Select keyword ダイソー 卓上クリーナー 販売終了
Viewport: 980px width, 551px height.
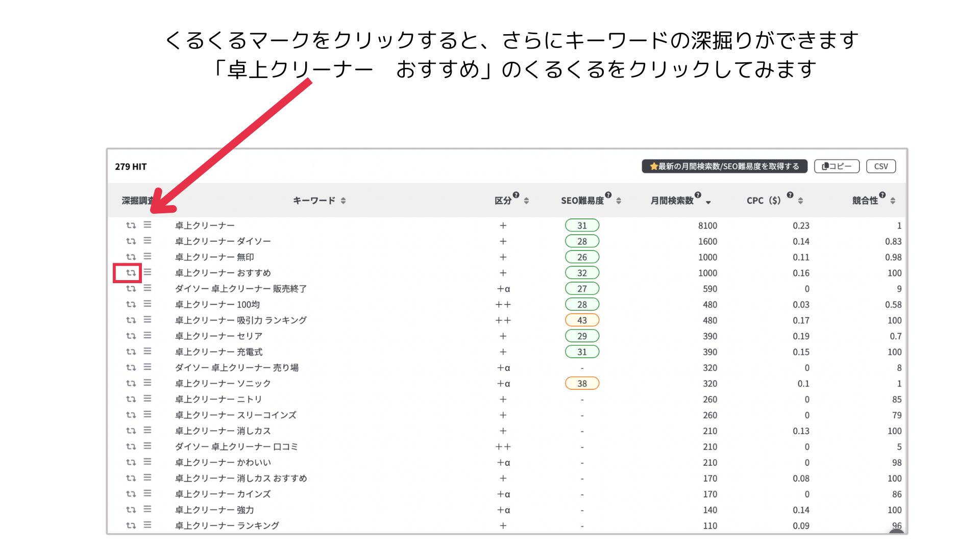241,289
